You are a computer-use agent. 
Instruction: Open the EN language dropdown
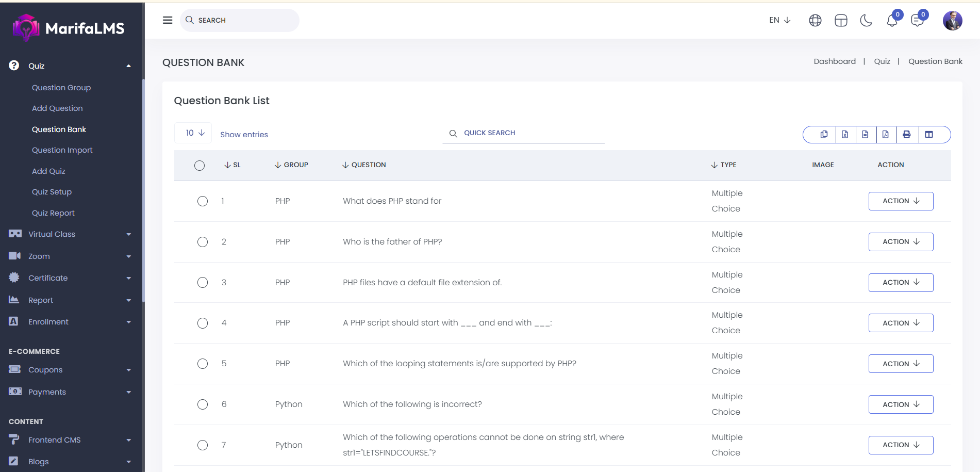[779, 20]
